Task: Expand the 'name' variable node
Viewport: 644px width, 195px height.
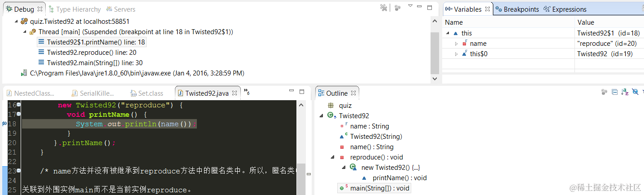Action: 457,43
